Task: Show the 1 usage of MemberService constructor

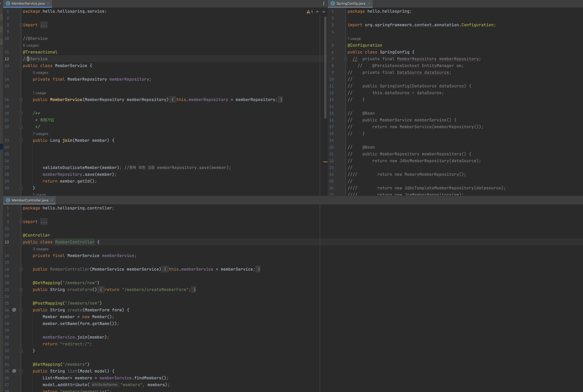Action: (39, 93)
